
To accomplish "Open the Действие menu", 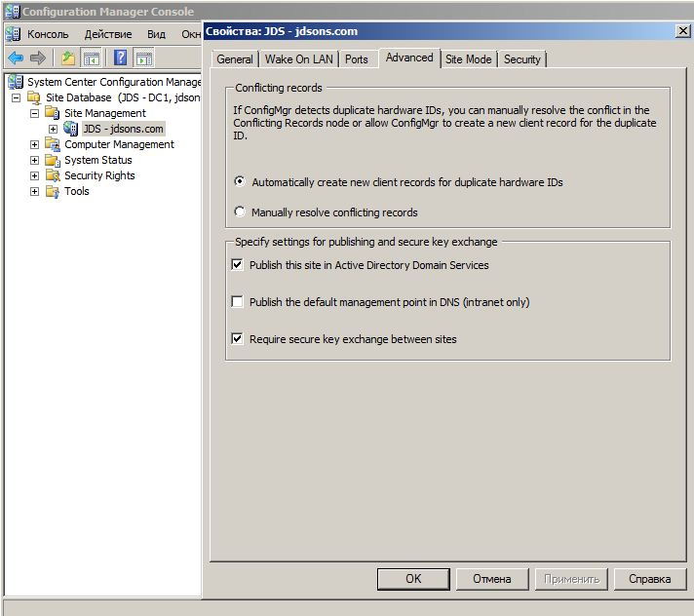I will tap(108, 34).
